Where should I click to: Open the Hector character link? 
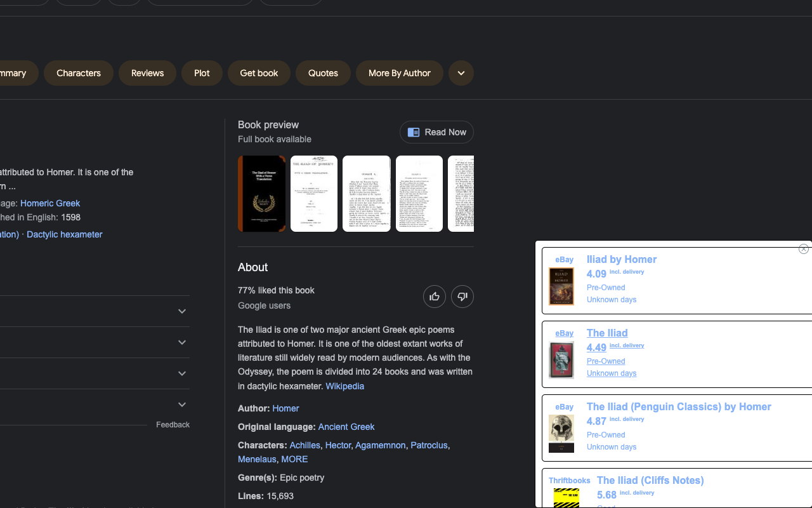click(338, 445)
